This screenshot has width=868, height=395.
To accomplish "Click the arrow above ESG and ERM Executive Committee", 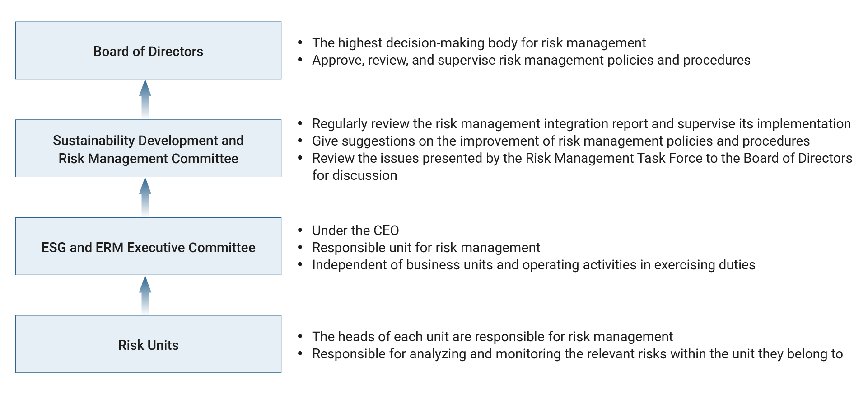I will 145,197.
